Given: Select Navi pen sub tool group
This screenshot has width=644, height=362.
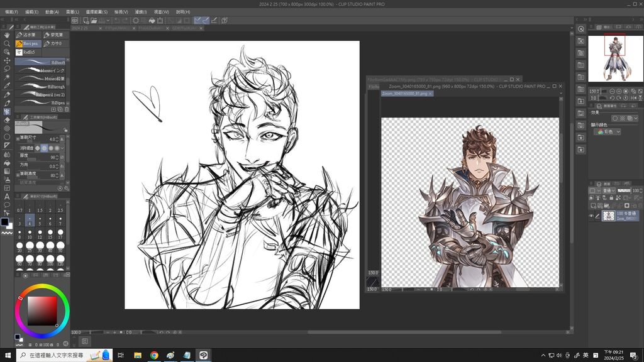Looking at the screenshot, I should tap(28, 43).
